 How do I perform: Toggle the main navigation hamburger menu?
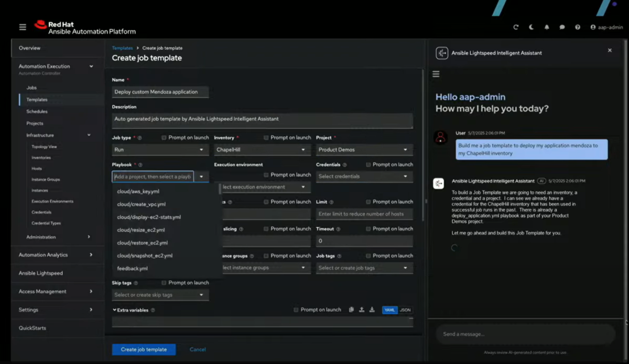click(x=23, y=27)
